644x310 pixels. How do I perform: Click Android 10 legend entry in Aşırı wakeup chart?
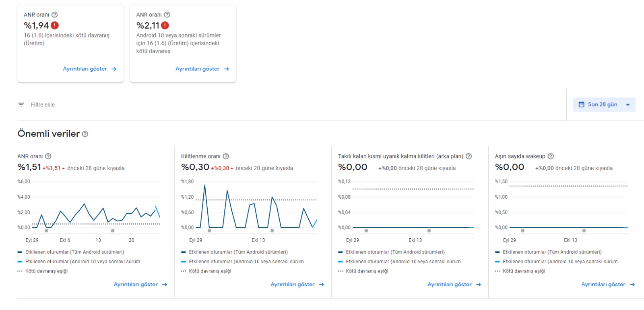pyautogui.click(x=556, y=262)
